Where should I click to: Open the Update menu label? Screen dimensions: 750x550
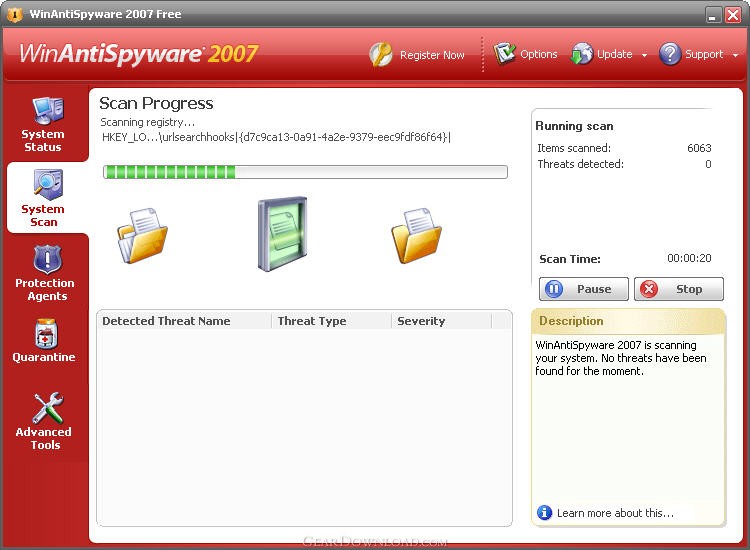click(615, 54)
